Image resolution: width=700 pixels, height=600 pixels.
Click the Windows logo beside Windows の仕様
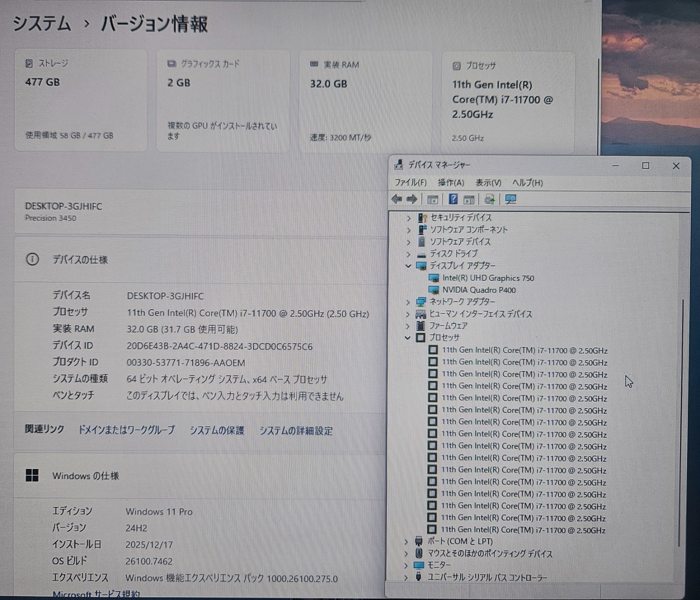[x=32, y=475]
